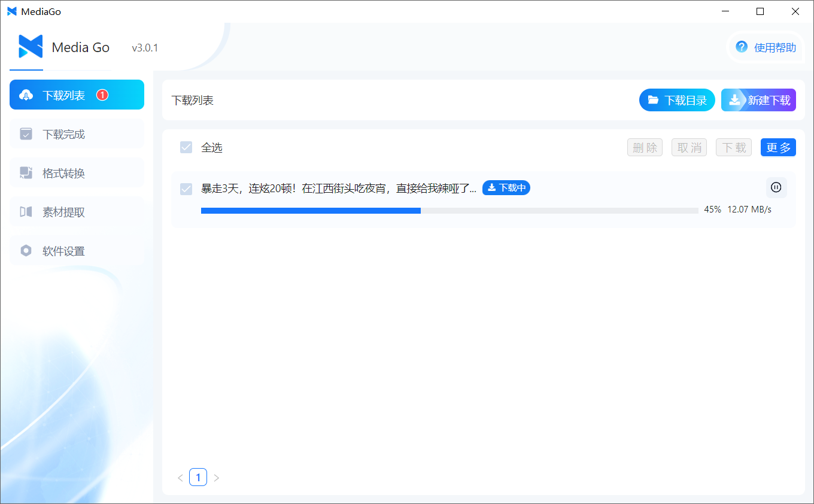The image size is (814, 504).
Task: Minimize the MediaGo window
Action: [725, 11]
